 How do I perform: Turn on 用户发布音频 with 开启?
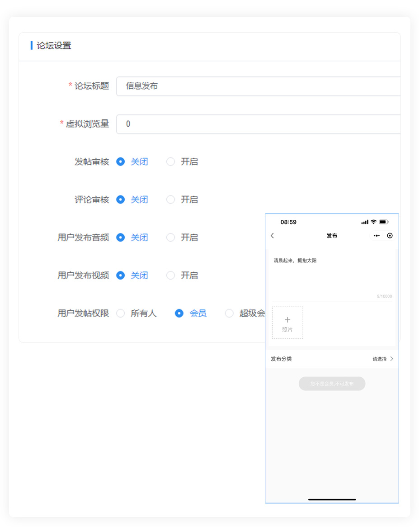point(170,237)
